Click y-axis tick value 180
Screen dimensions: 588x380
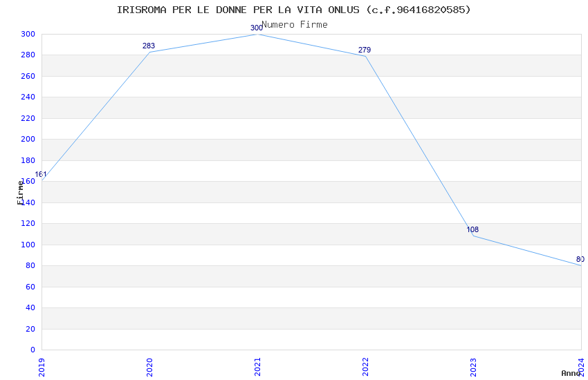(28, 160)
